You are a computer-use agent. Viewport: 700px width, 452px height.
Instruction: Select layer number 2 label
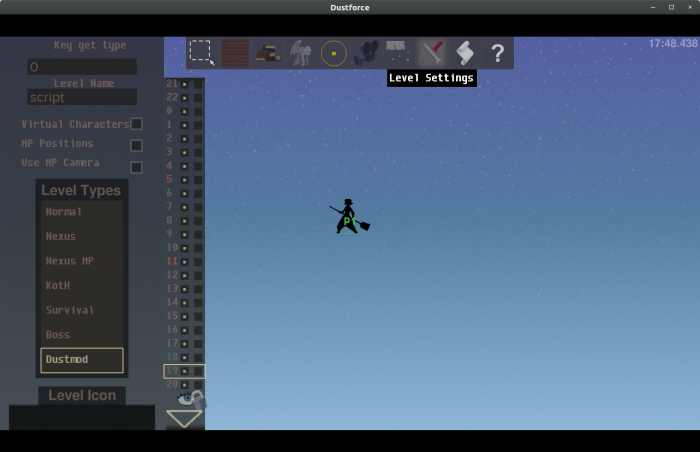169,138
